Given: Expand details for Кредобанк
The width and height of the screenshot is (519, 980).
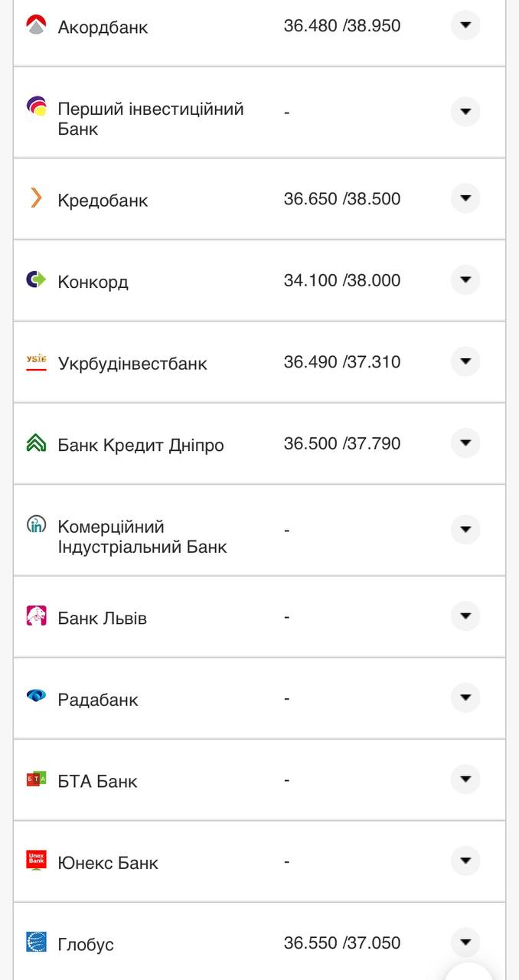Looking at the screenshot, I should (x=465, y=198).
